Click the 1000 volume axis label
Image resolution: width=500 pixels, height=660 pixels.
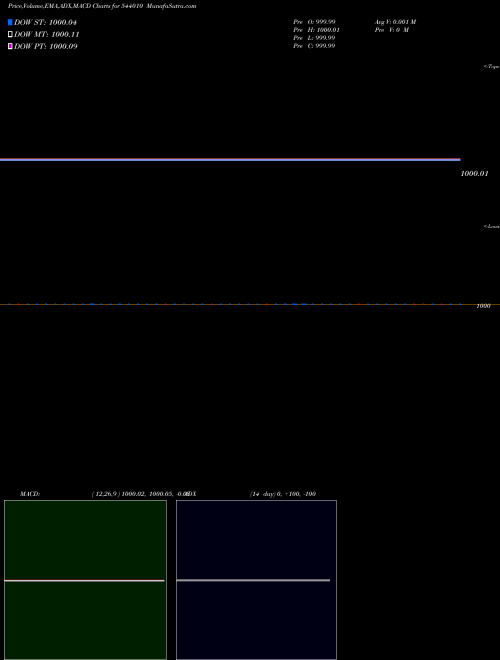tap(483, 306)
